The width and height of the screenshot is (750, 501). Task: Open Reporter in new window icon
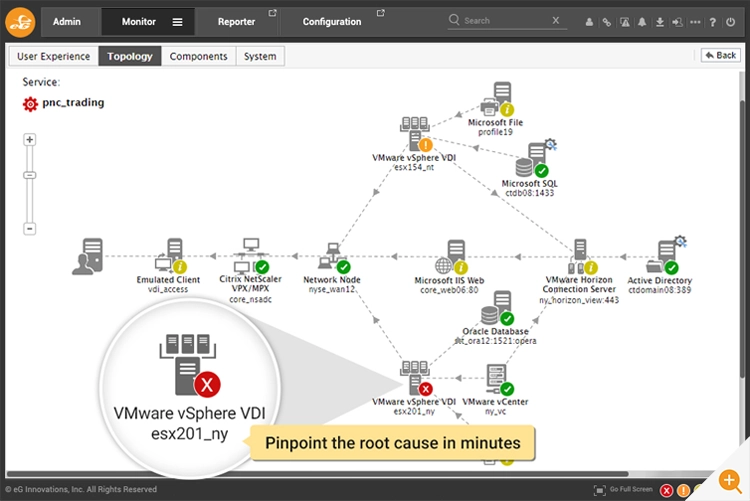click(x=272, y=13)
